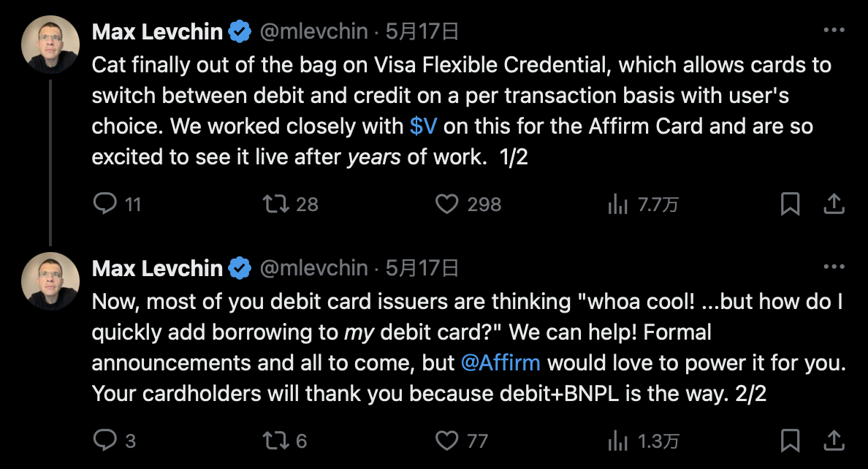Open the more options menu on first tweet

click(833, 29)
